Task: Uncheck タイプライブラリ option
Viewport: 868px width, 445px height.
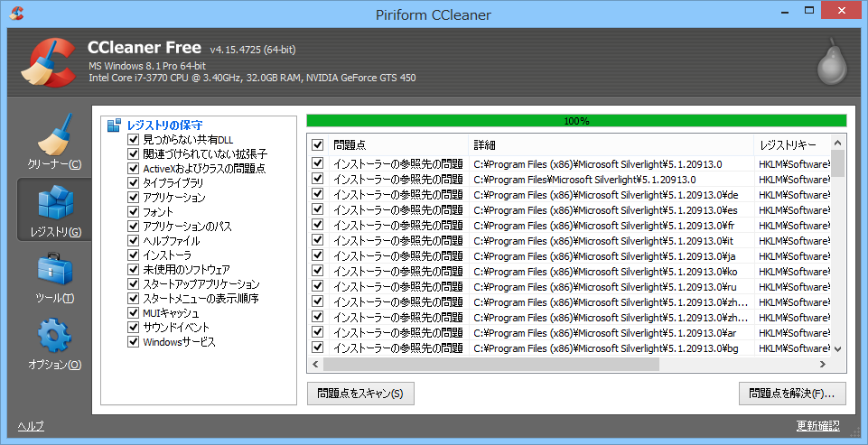Action: pos(133,182)
